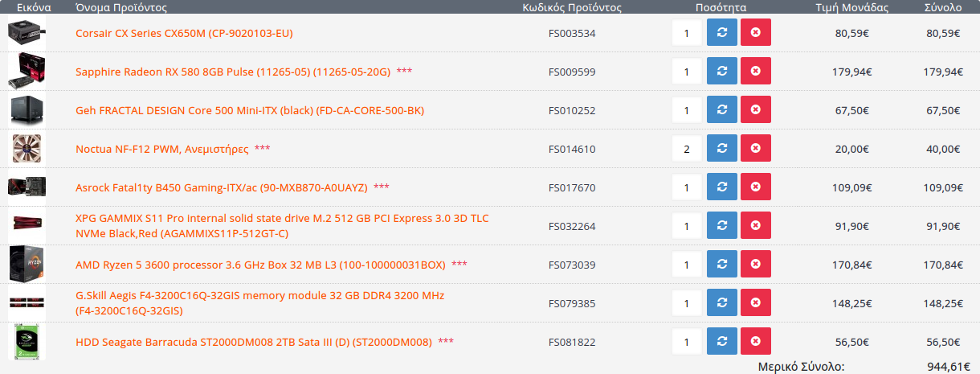
Task: Remove AMD Ryzen 5 3600 processor
Action: (755, 265)
